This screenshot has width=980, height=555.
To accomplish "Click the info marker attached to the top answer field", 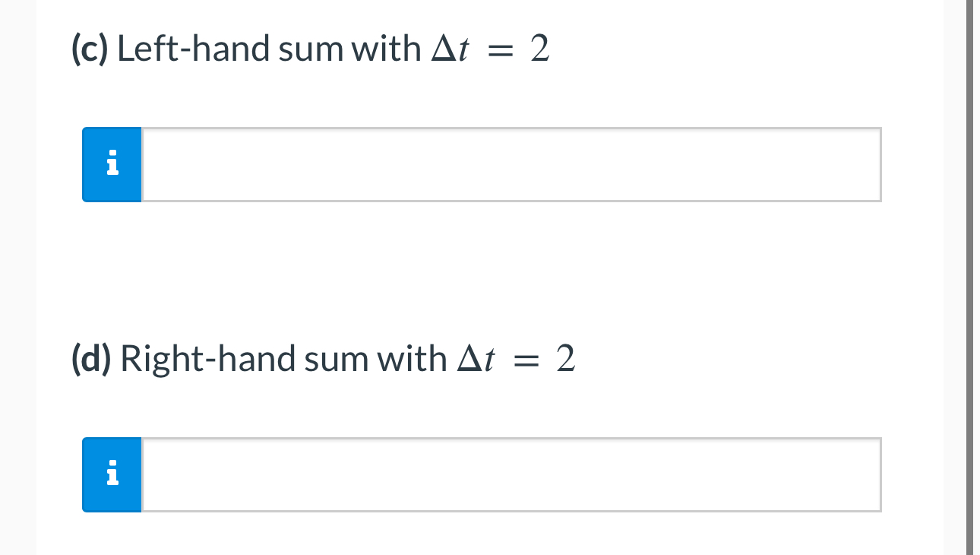I will 112,164.
